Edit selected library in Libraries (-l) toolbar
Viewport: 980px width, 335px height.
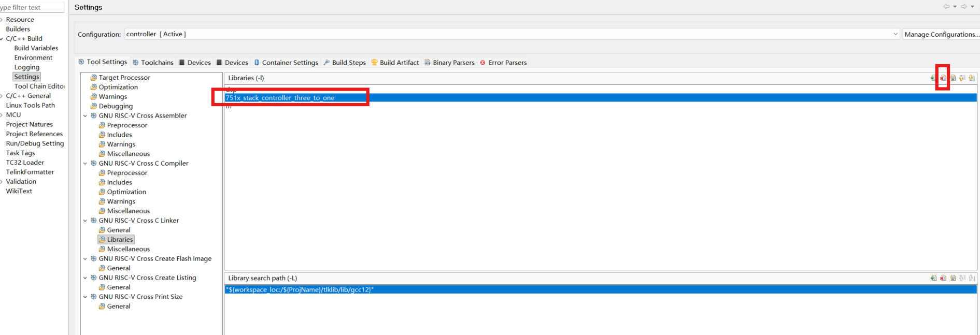(x=953, y=78)
